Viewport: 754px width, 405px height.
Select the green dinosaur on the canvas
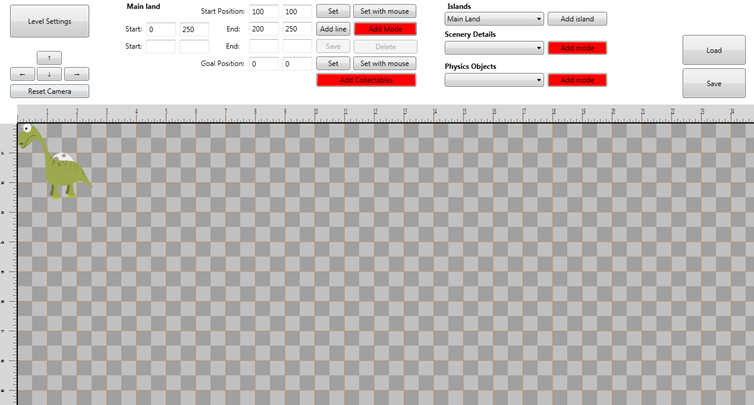(x=60, y=162)
